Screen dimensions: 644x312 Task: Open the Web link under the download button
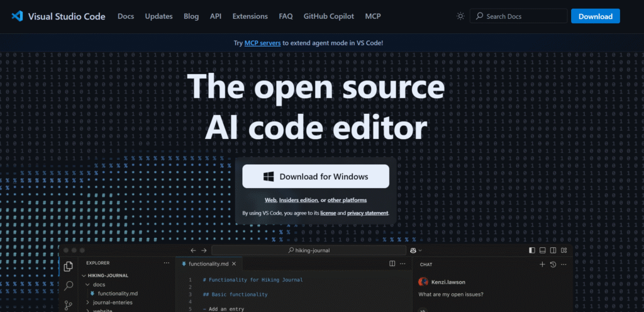(270, 200)
